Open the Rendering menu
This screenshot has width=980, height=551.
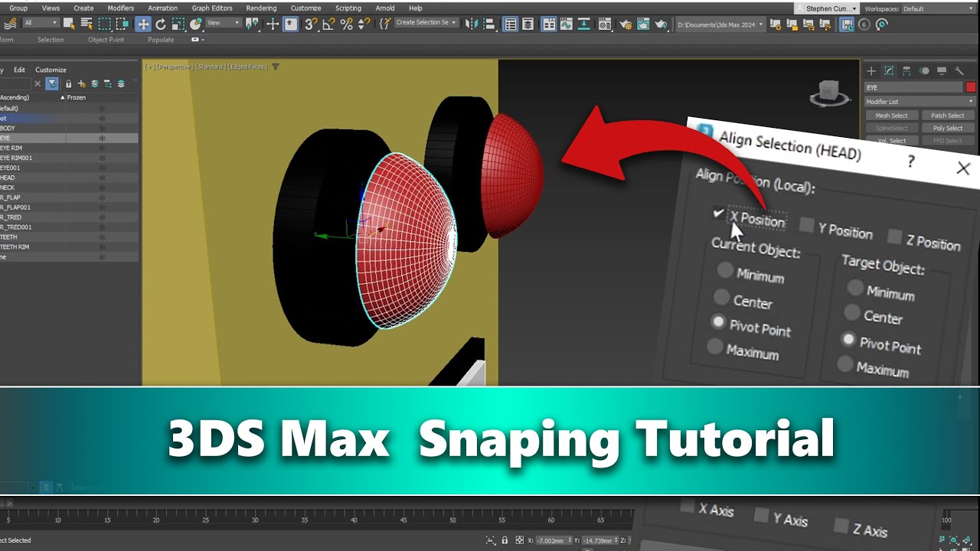click(261, 8)
